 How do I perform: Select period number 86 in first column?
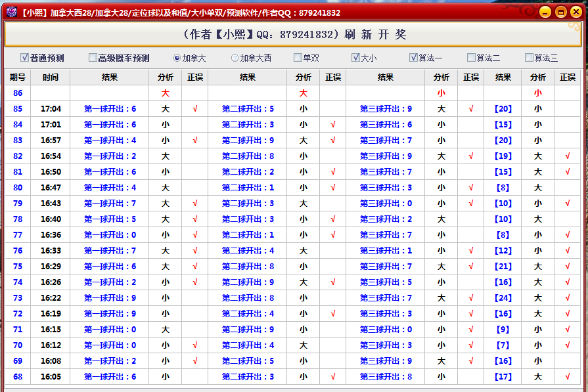(18, 93)
